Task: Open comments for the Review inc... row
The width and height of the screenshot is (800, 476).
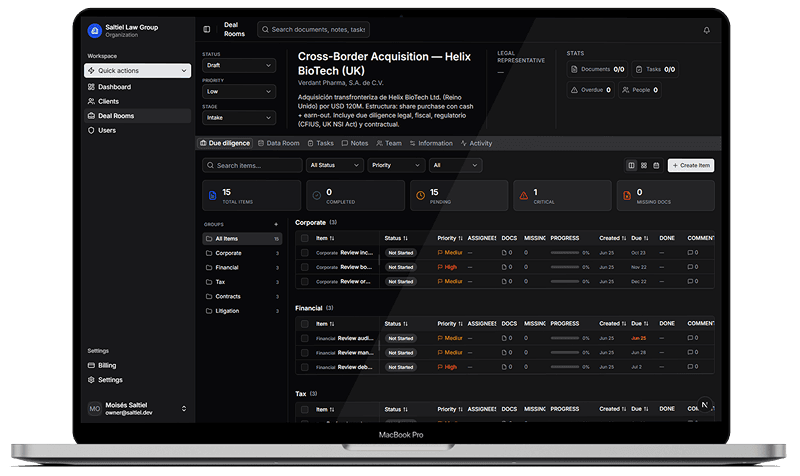Action: point(693,253)
